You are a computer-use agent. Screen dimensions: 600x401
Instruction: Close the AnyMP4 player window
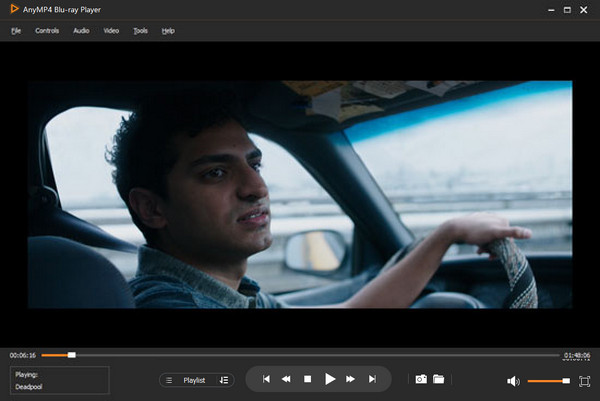pyautogui.click(x=584, y=10)
